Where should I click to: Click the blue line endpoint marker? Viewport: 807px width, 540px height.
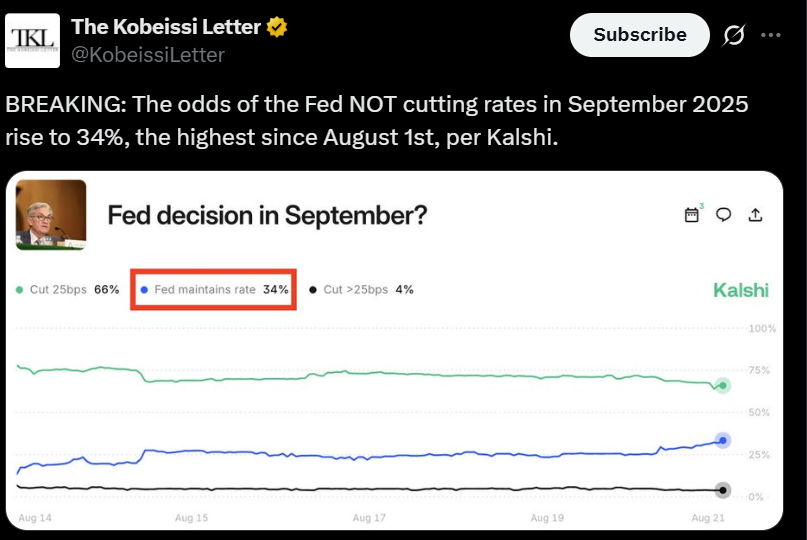[x=723, y=440]
